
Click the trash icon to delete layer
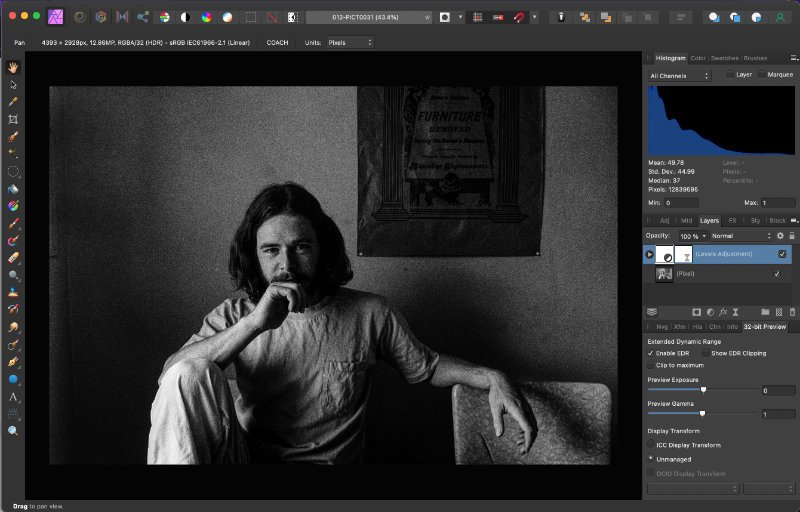(792, 312)
